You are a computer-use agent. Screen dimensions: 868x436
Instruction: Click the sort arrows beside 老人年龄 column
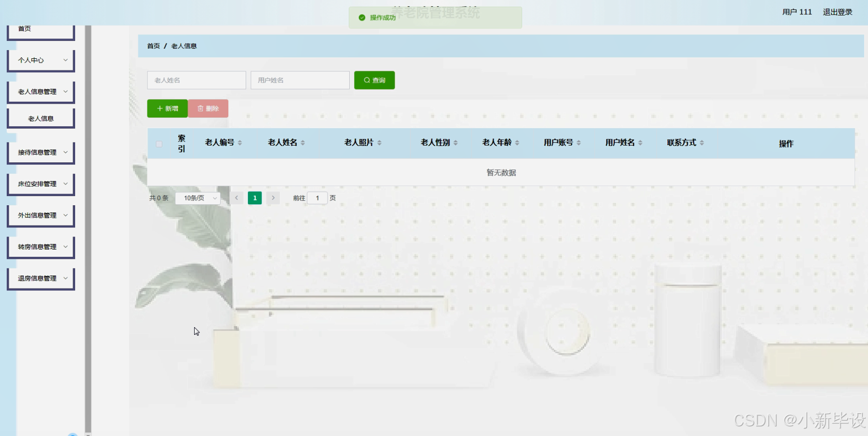(517, 142)
